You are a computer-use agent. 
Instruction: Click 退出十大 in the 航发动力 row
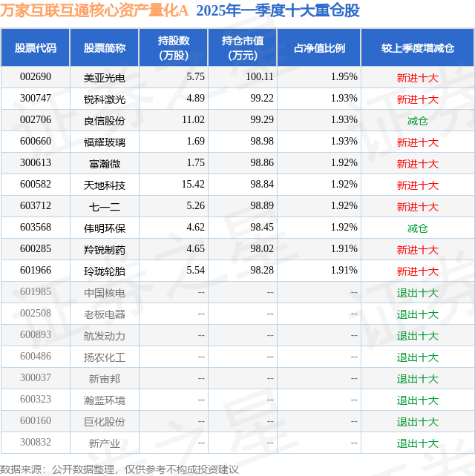(x=417, y=336)
